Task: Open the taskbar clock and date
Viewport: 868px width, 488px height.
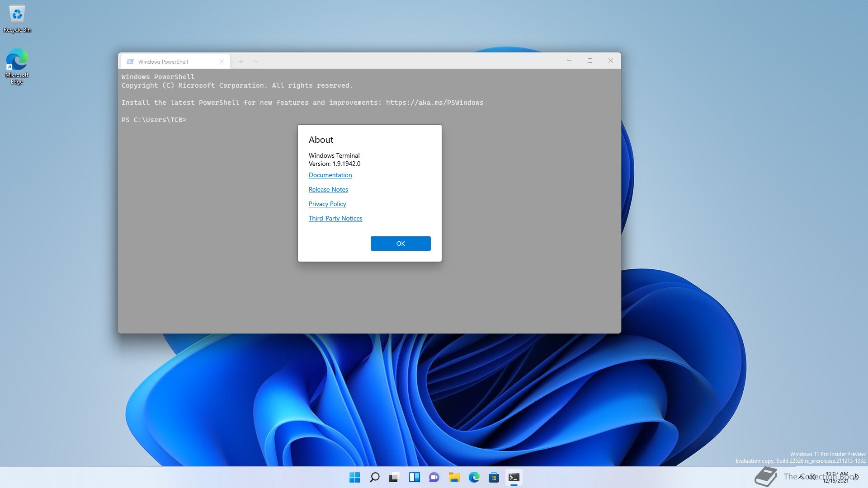Action: (836, 477)
